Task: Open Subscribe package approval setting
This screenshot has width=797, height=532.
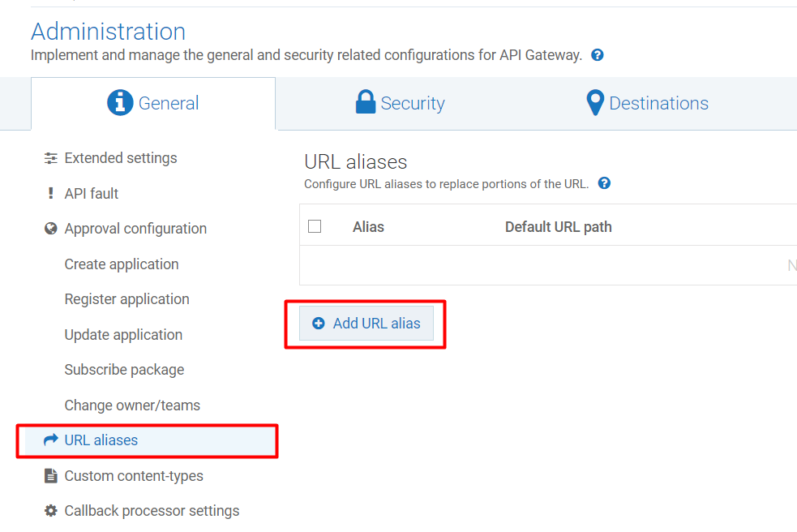Action: point(124,370)
